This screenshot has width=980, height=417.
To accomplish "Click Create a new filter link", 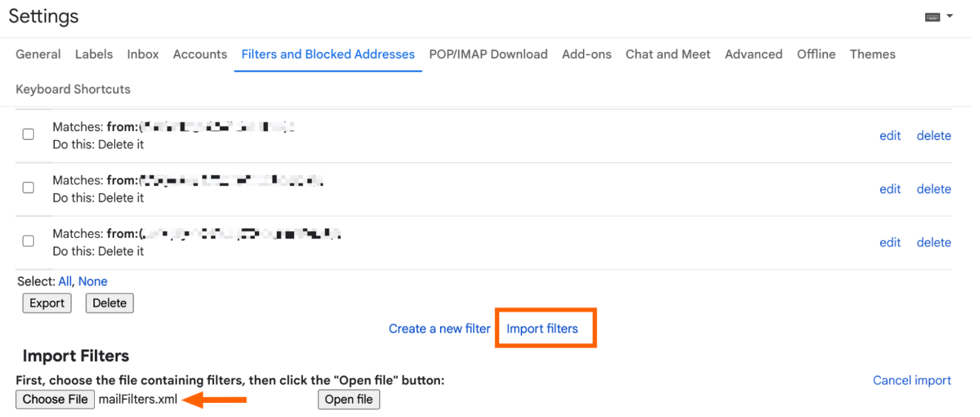I will 439,329.
